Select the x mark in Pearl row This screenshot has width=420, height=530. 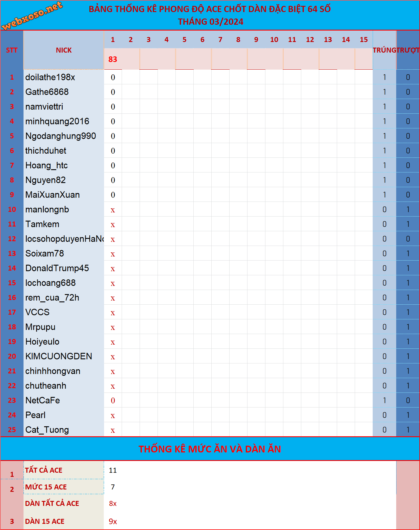pyautogui.click(x=113, y=416)
